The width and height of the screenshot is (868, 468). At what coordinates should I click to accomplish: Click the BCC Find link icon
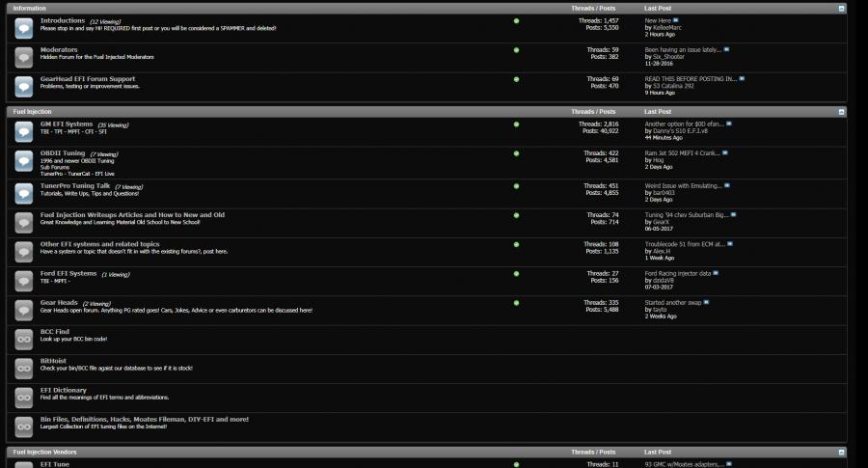(x=25, y=339)
